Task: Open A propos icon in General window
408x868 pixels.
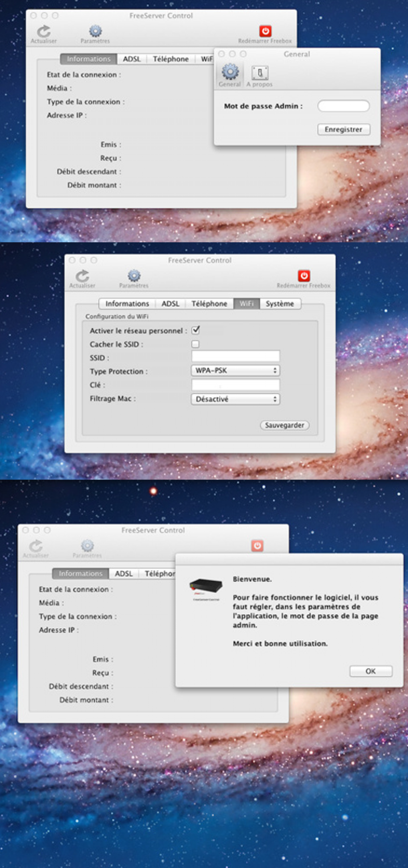Action: point(260,73)
